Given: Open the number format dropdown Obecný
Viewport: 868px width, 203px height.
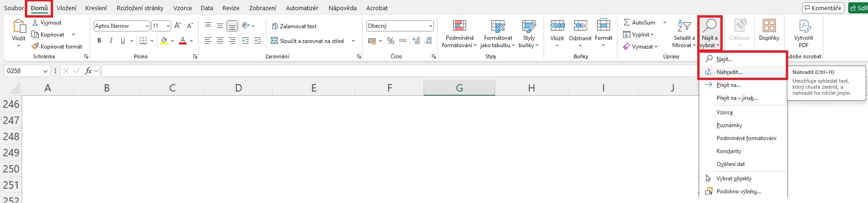Looking at the screenshot, I should [431, 26].
